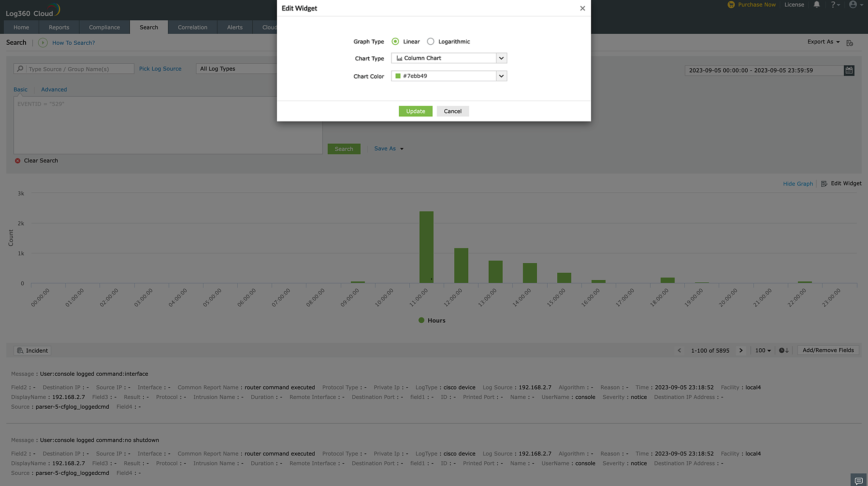868x486 pixels.
Task: Click the time sort order icon
Action: point(783,350)
